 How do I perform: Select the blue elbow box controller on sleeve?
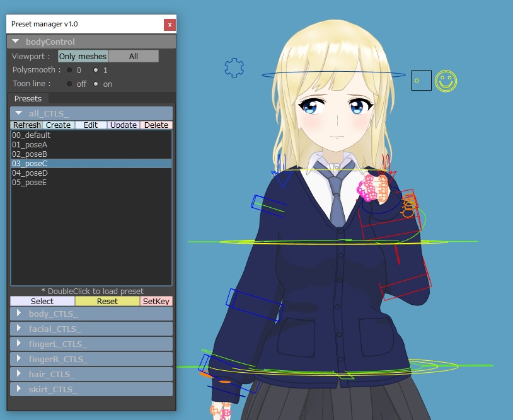pos(255,304)
